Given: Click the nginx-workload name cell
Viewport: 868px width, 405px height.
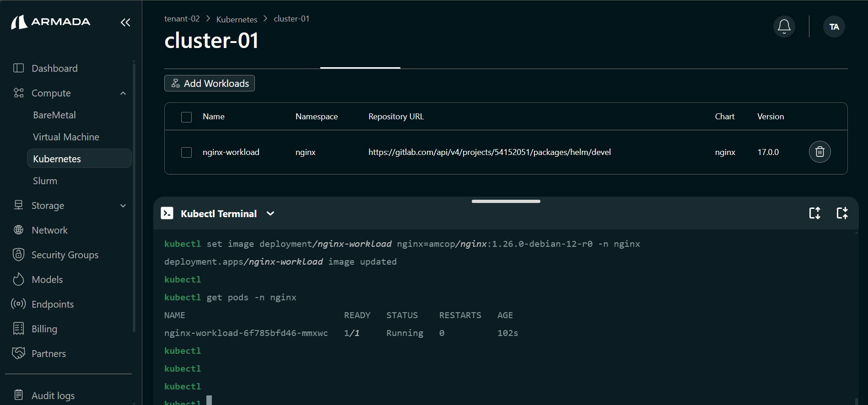Looking at the screenshot, I should pyautogui.click(x=231, y=152).
